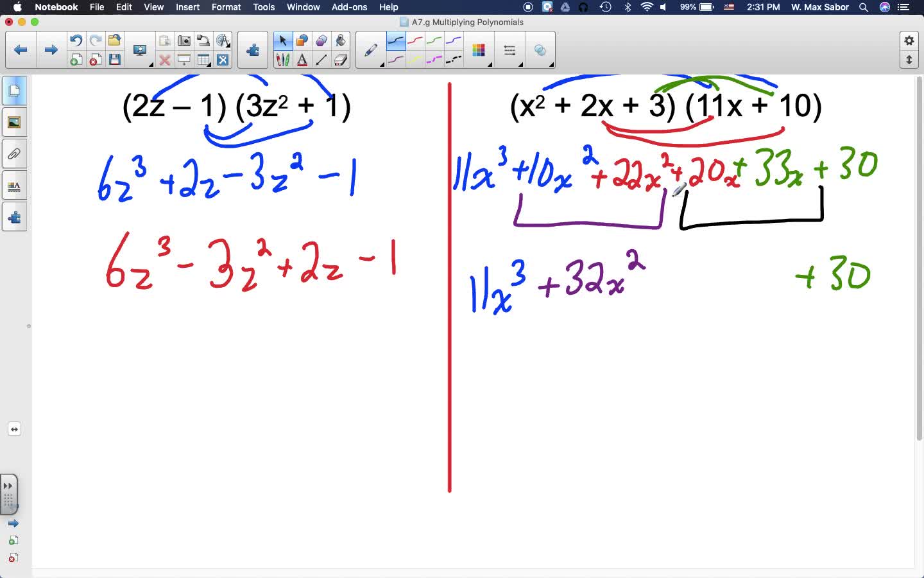The width and height of the screenshot is (924, 578).
Task: Take a screen capture with the camera tool
Action: coord(184,39)
